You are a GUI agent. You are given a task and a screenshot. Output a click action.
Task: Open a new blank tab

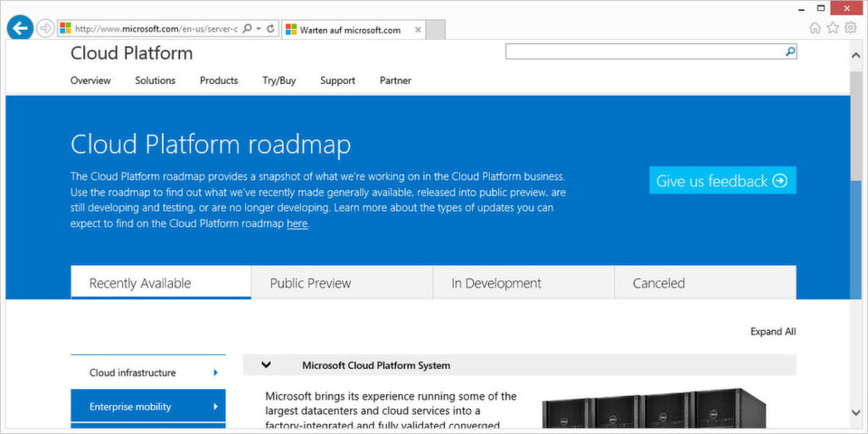[435, 30]
